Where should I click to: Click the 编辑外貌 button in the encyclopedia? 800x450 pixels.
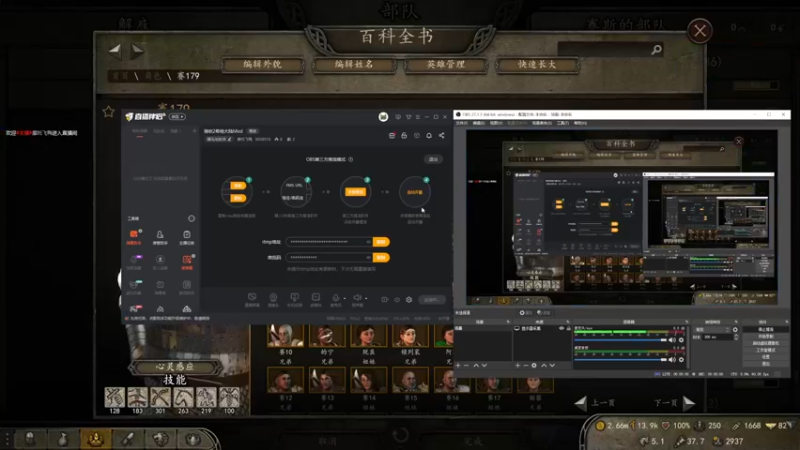(262, 65)
